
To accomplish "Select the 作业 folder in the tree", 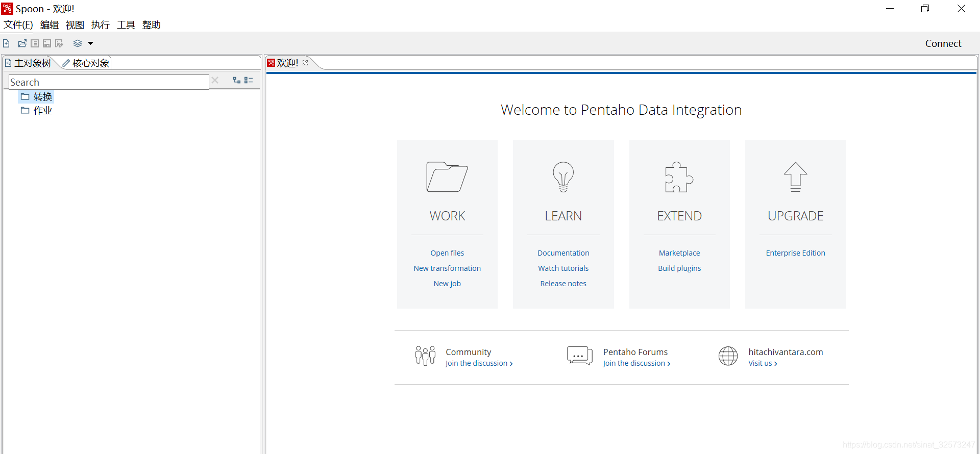I will point(37,110).
